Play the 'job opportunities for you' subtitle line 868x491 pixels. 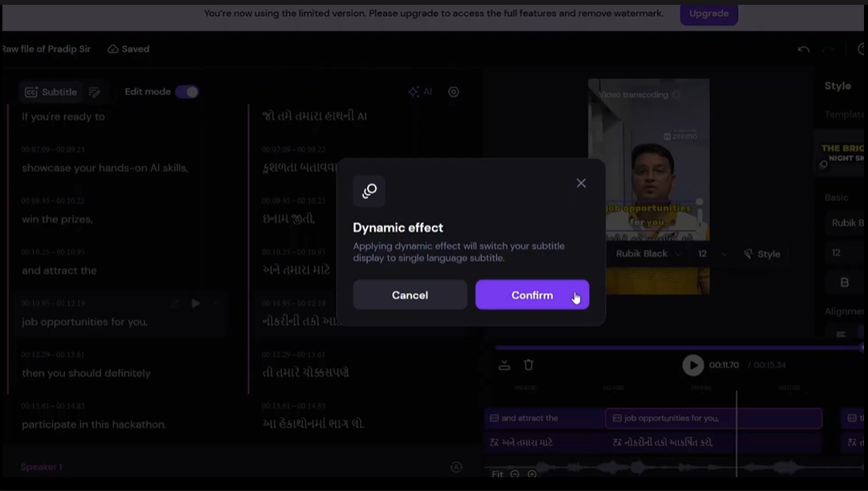[x=196, y=303]
